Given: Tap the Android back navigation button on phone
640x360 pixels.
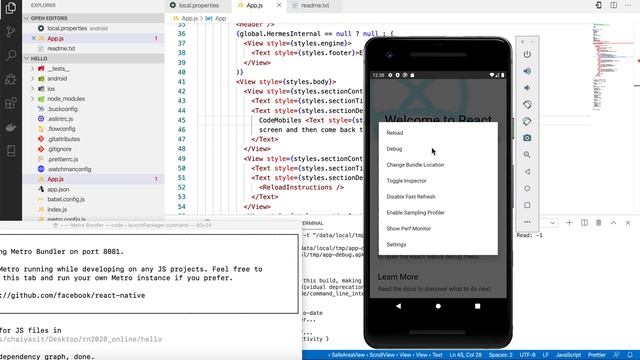Looking at the screenshot, I should coord(398,306).
